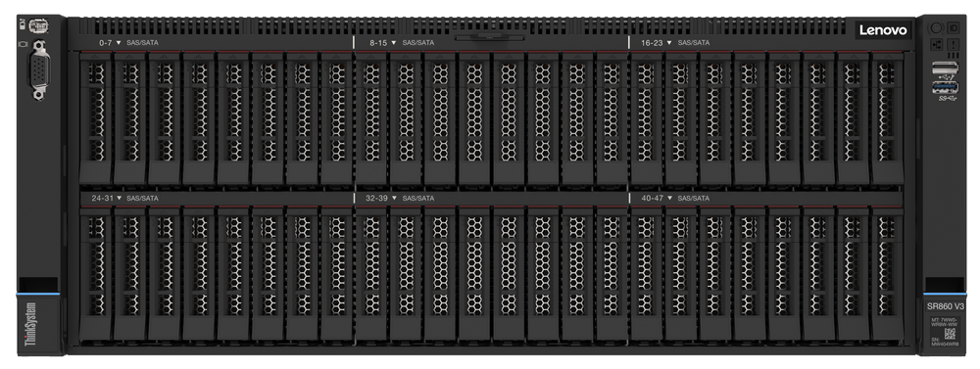Click the padlock icon beside diagnostics connector
This screenshot has height=369, width=980.
coord(23,25)
